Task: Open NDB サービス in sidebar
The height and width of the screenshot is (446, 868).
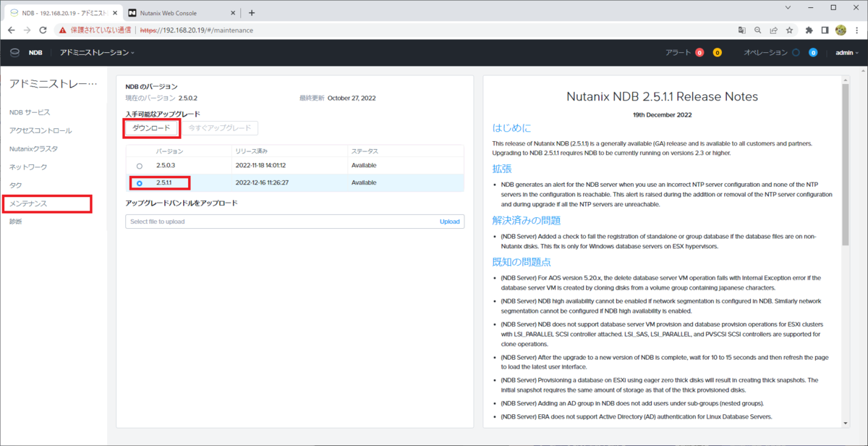Action: (x=30, y=112)
